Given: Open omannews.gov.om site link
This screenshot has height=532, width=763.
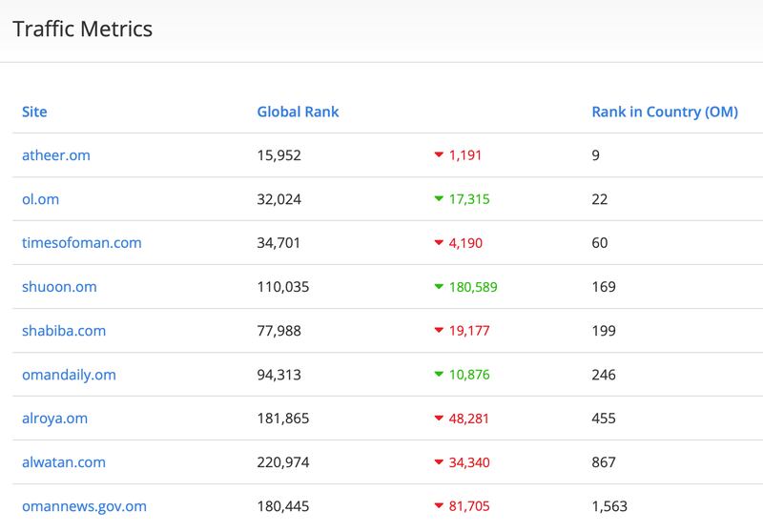Looking at the screenshot, I should click(84, 506).
